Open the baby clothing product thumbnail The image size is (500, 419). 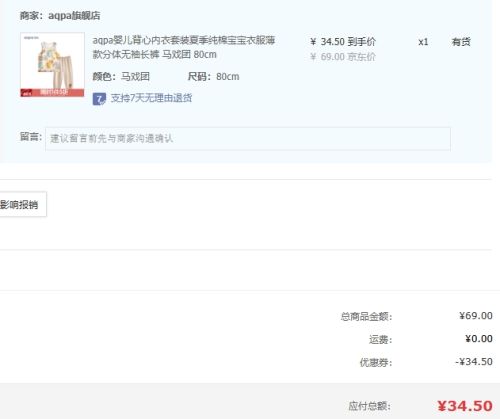click(x=52, y=65)
